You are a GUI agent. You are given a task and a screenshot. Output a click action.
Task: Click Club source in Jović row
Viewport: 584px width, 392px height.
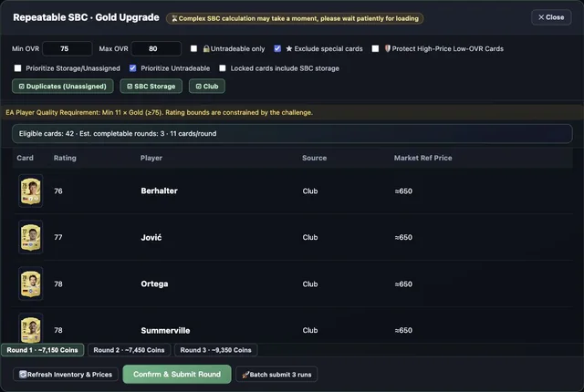tap(310, 237)
